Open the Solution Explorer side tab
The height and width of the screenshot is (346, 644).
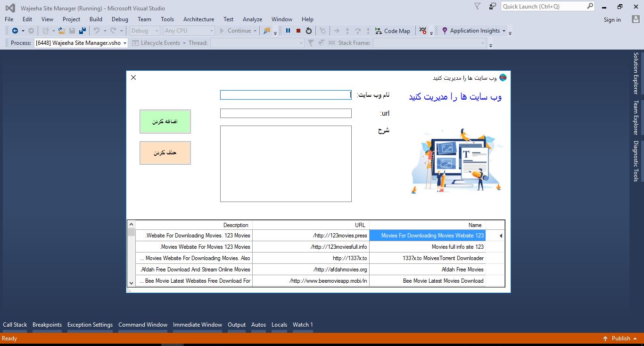click(636, 73)
